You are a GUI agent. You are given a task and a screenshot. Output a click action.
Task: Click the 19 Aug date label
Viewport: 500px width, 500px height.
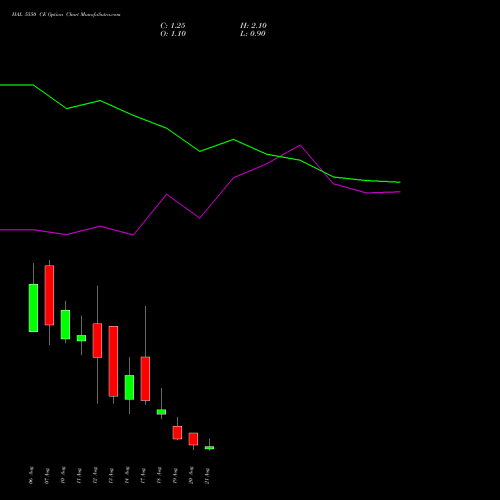pyautogui.click(x=175, y=475)
